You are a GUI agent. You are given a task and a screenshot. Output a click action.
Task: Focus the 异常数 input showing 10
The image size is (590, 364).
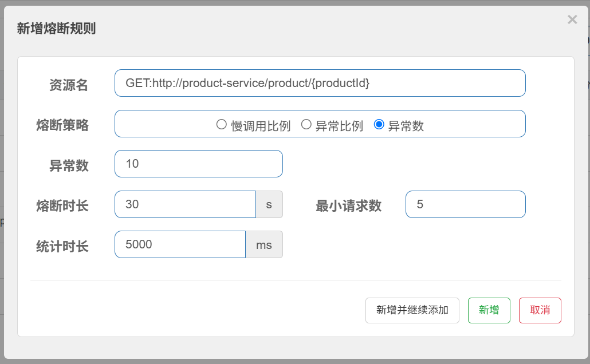[198, 164]
